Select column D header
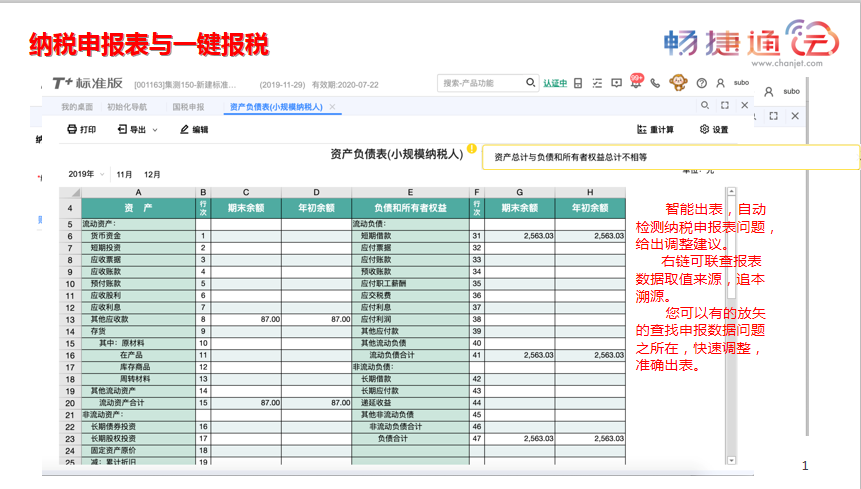Image resolution: width=861 pixels, height=489 pixels. [316, 192]
